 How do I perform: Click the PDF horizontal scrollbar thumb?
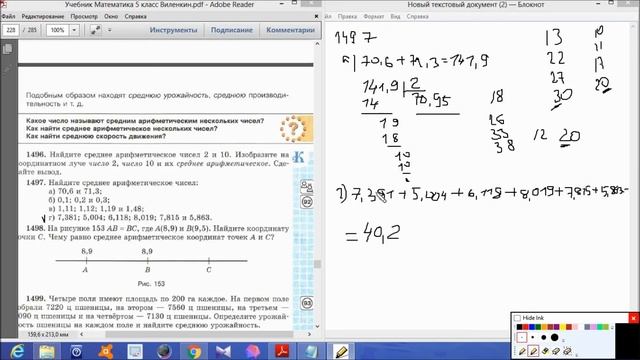199,334
